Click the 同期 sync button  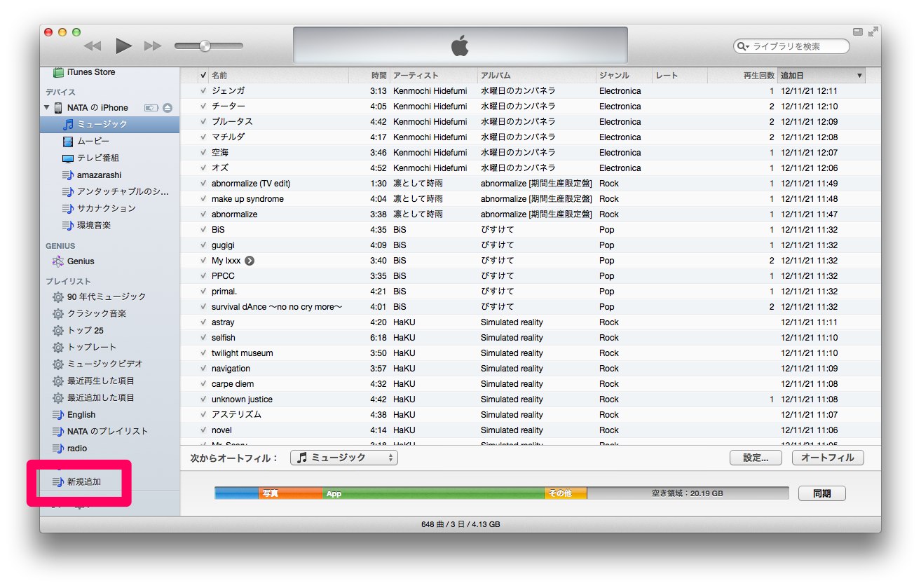[822, 493]
